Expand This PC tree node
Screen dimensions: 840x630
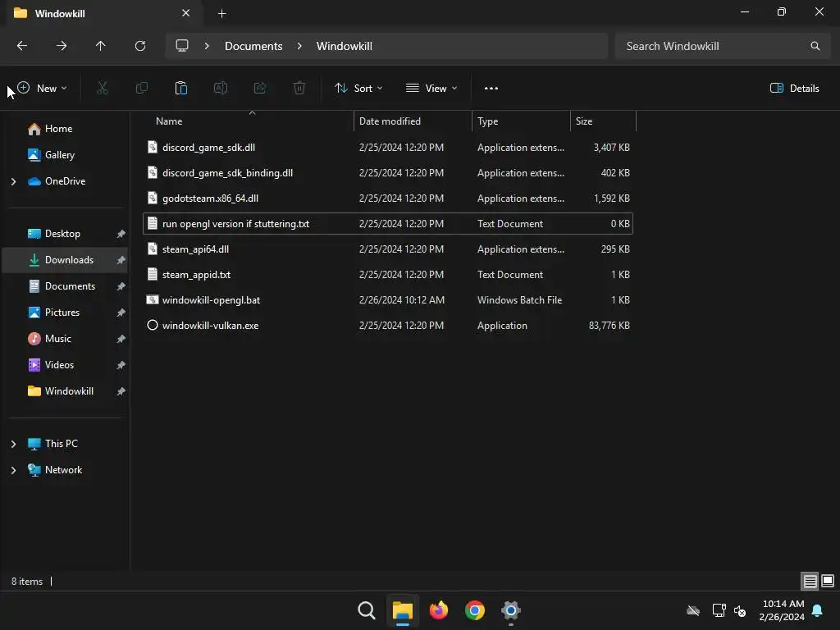point(13,444)
